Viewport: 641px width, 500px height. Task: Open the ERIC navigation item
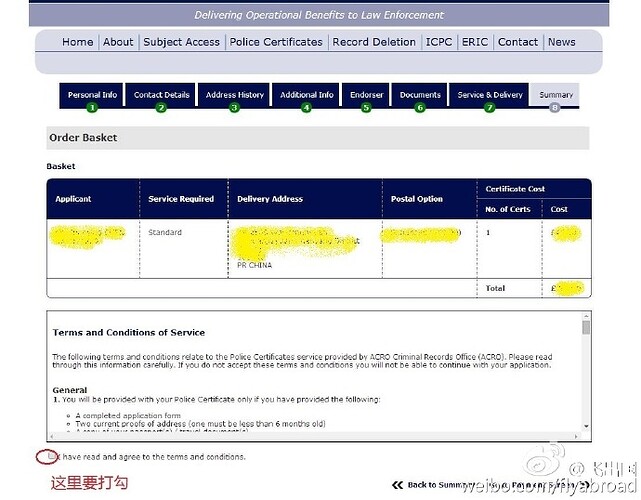pos(475,42)
